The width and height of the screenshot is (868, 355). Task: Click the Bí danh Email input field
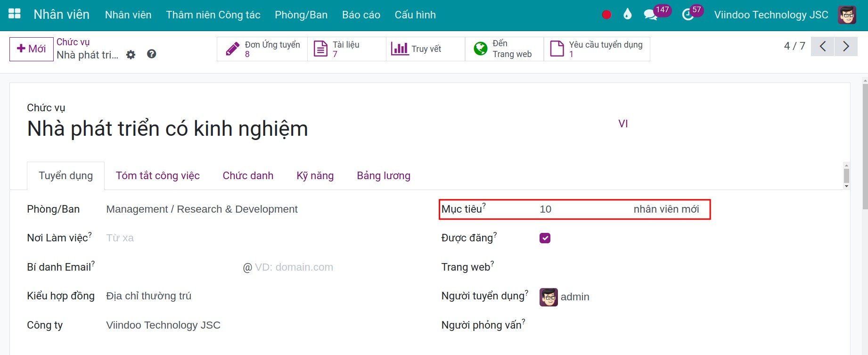(172, 267)
